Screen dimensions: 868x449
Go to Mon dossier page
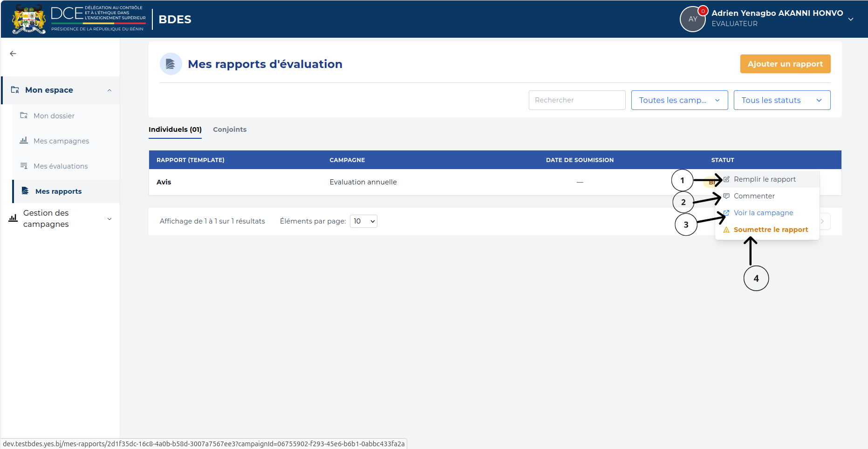tap(54, 116)
